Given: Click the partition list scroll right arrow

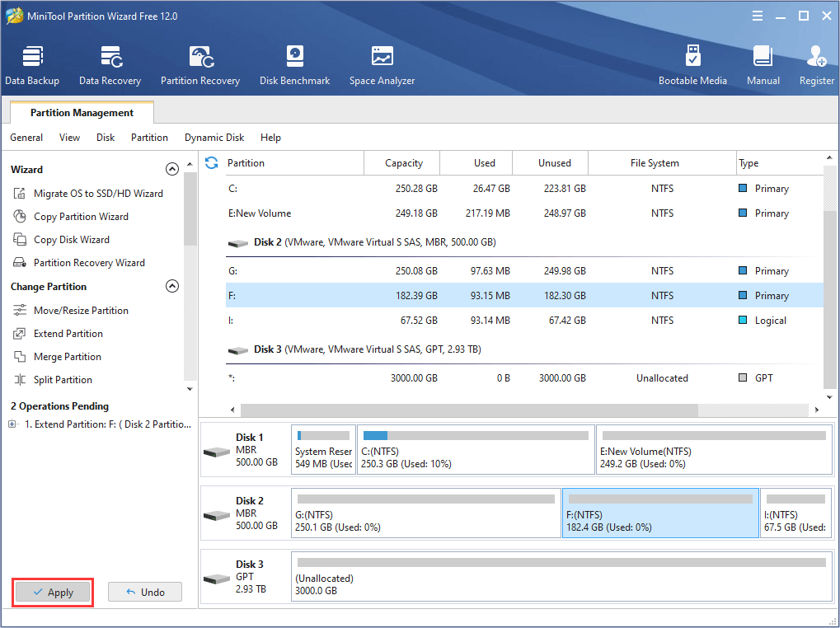Looking at the screenshot, I should (816, 410).
